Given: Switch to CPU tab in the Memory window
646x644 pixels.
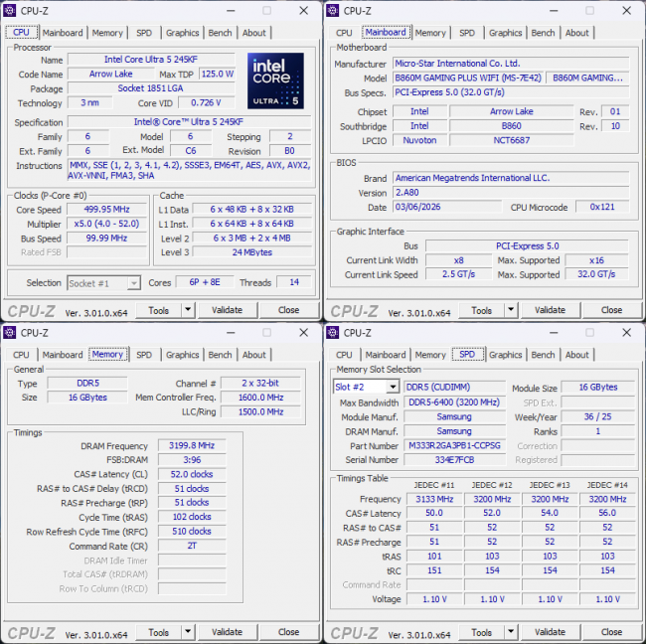Looking at the screenshot, I should pyautogui.click(x=21, y=355).
